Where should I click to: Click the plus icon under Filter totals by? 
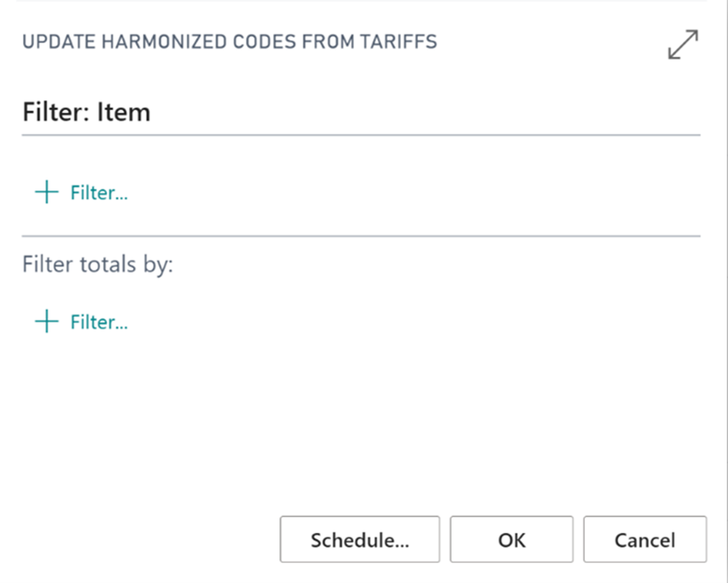(47, 322)
